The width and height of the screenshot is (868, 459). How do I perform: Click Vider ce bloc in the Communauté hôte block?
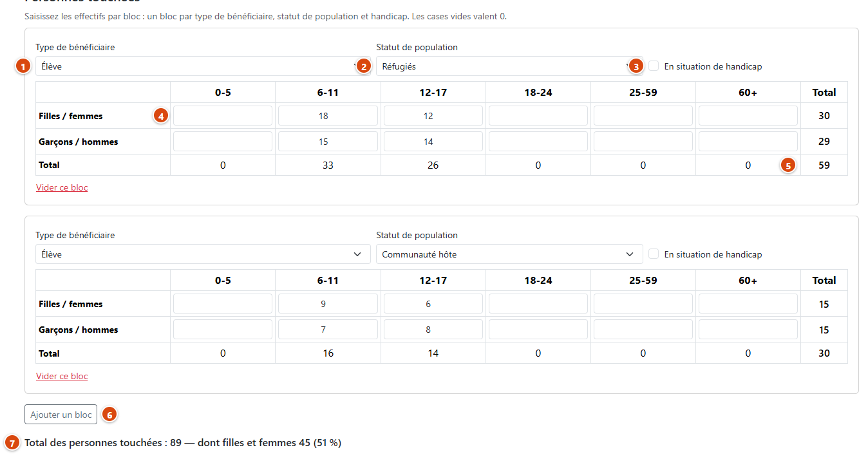click(62, 376)
